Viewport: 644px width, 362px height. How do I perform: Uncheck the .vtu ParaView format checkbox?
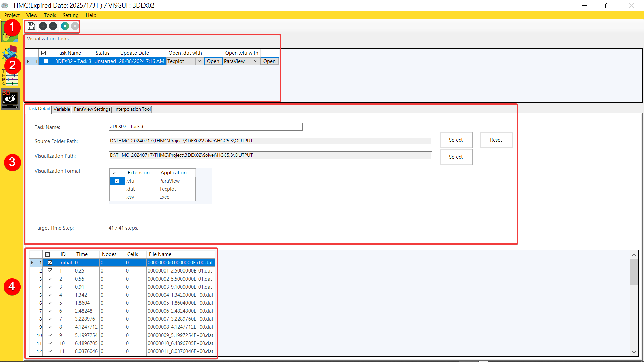(x=117, y=181)
